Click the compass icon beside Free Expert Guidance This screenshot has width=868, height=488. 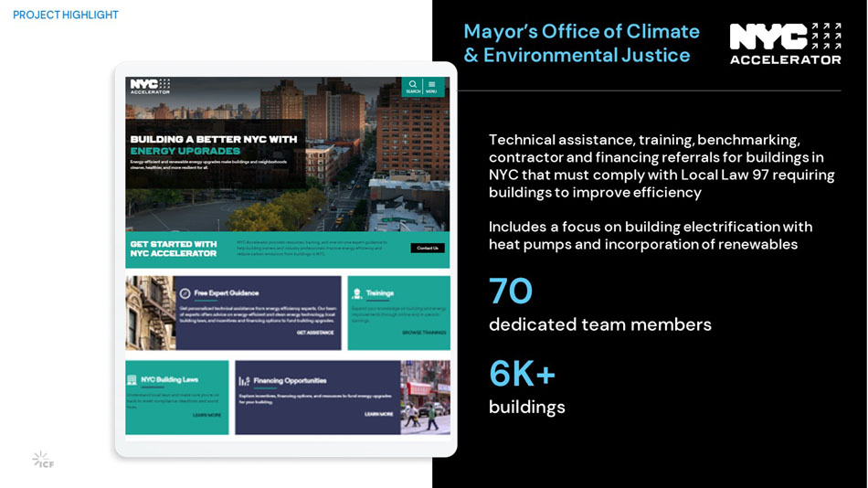click(x=185, y=293)
